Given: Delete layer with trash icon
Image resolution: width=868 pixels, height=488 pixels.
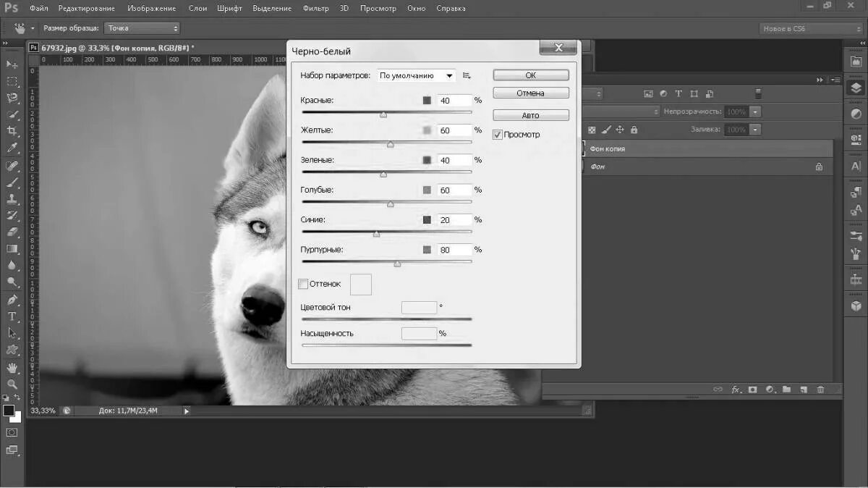Looking at the screenshot, I should (820, 390).
